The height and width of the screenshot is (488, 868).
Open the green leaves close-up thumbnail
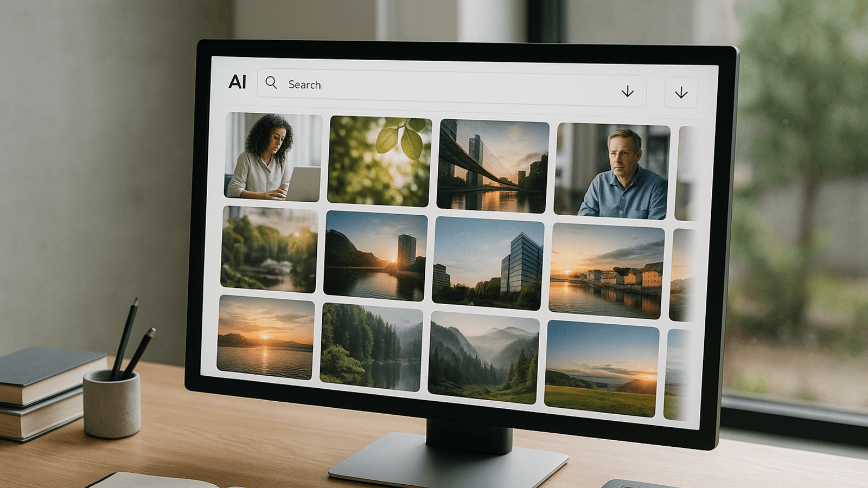379,161
